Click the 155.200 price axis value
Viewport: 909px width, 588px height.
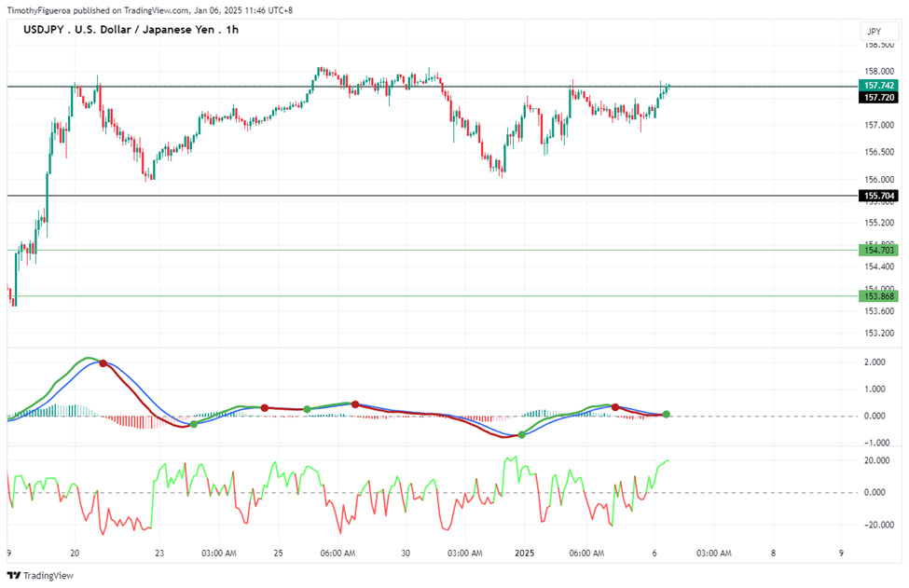[879, 223]
